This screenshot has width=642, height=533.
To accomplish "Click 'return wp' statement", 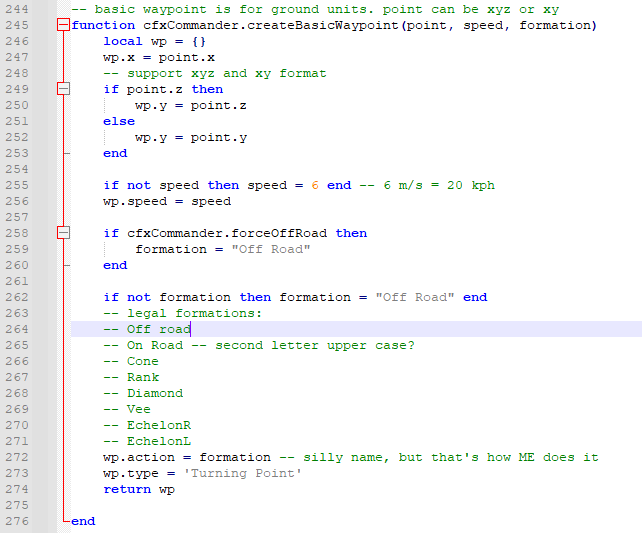I will [139, 489].
